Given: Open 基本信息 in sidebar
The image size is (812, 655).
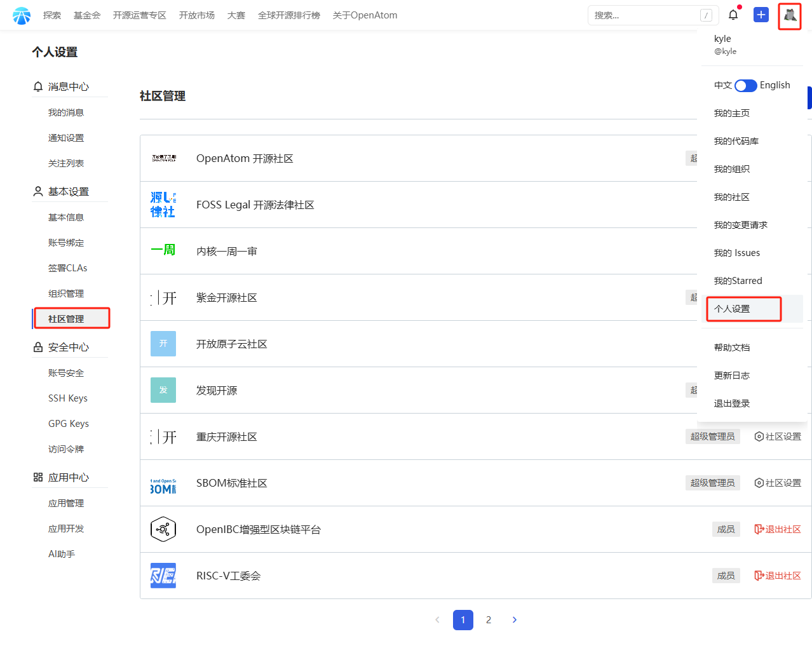Looking at the screenshot, I should 66,217.
